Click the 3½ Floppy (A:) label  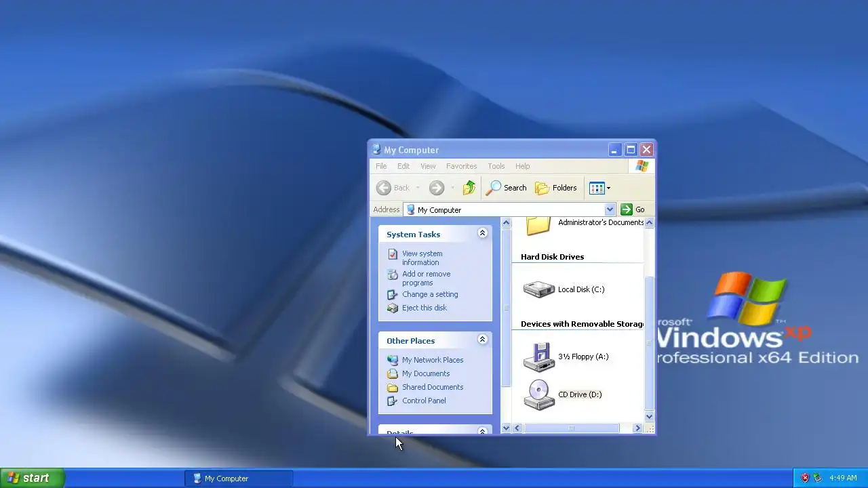[x=583, y=357]
